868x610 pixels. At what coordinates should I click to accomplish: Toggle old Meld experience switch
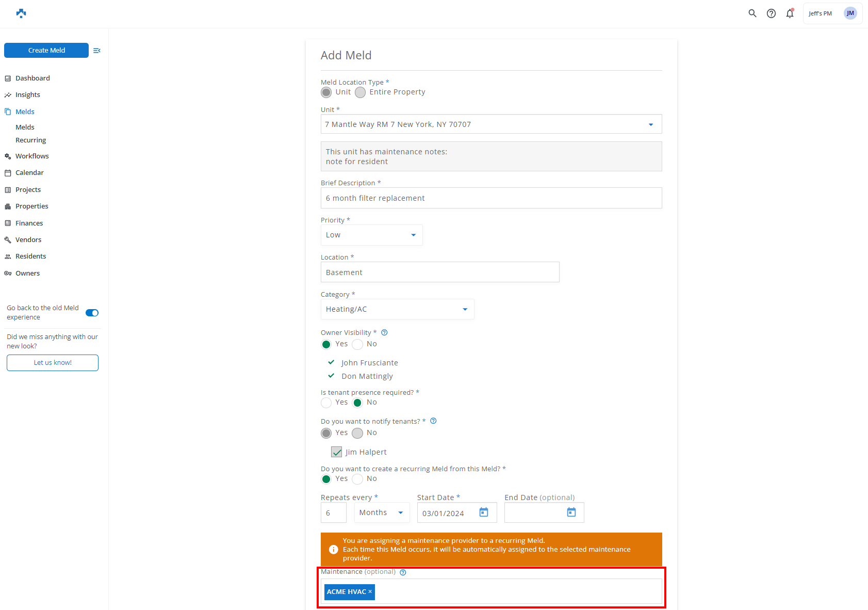(92, 313)
